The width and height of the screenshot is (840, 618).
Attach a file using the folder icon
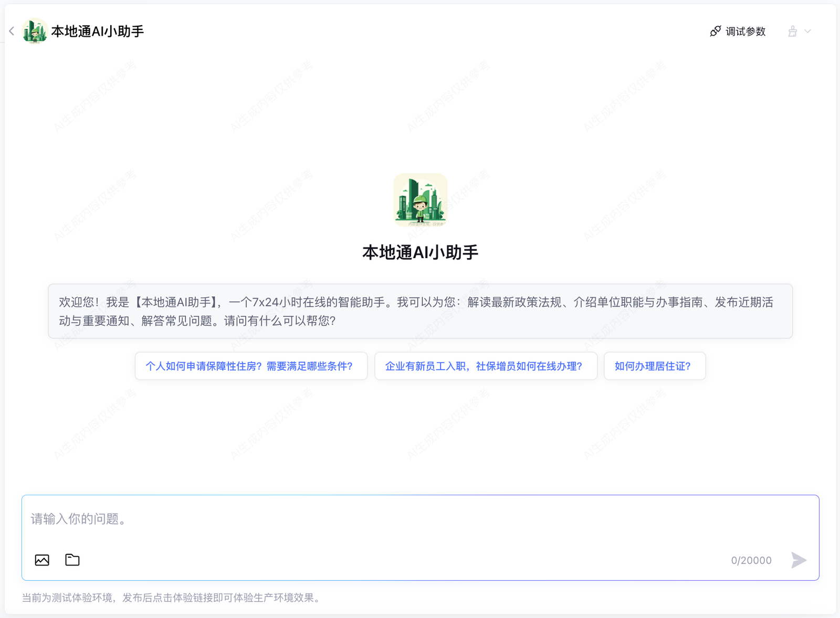72,560
